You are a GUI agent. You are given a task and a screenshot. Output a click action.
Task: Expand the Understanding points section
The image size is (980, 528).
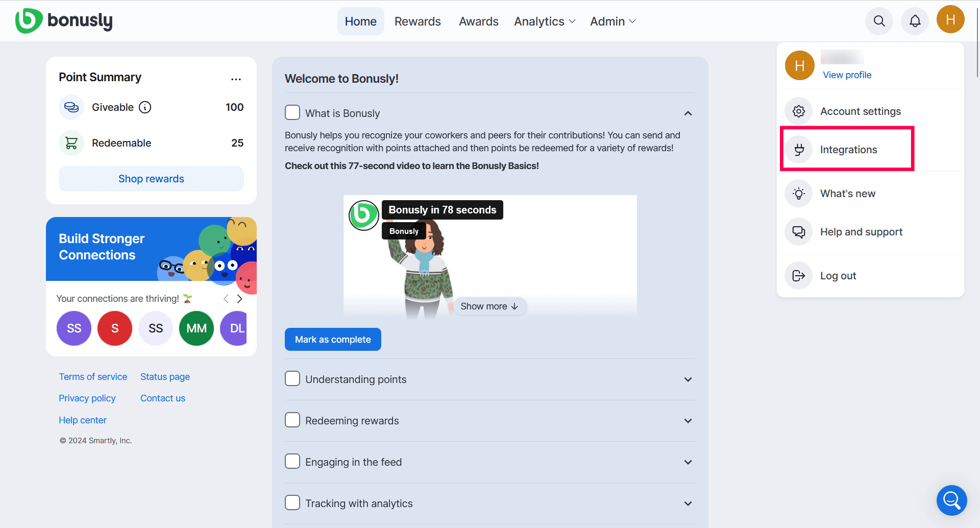(x=688, y=379)
